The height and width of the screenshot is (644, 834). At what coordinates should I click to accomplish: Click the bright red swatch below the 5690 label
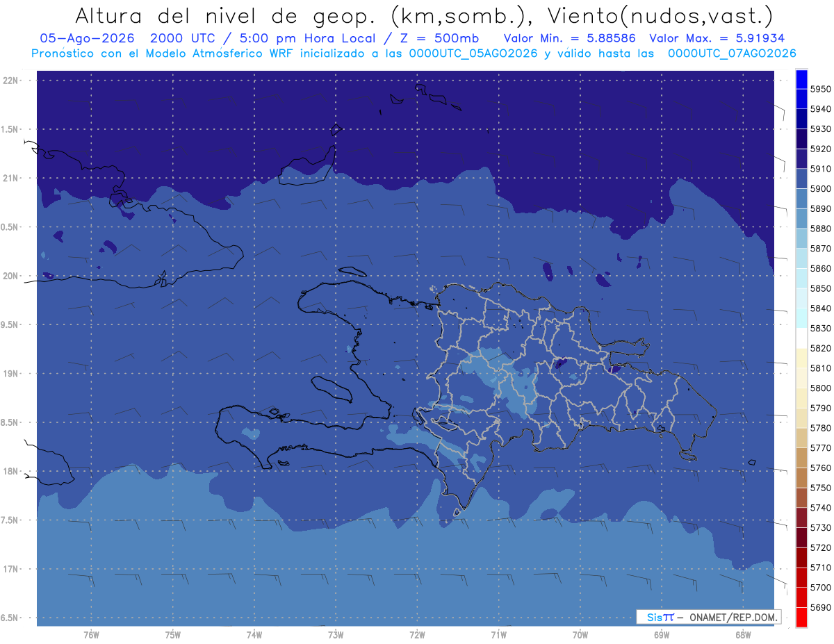(801, 617)
